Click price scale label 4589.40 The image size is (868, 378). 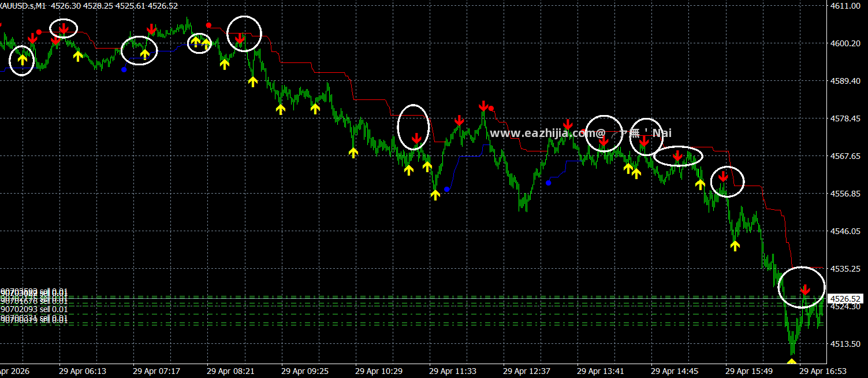845,81
